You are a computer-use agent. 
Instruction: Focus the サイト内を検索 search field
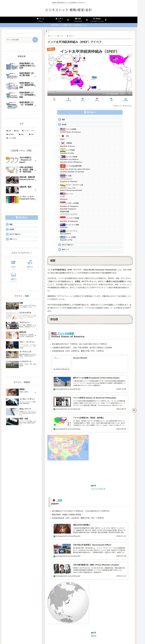pyautogui.click(x=19, y=39)
